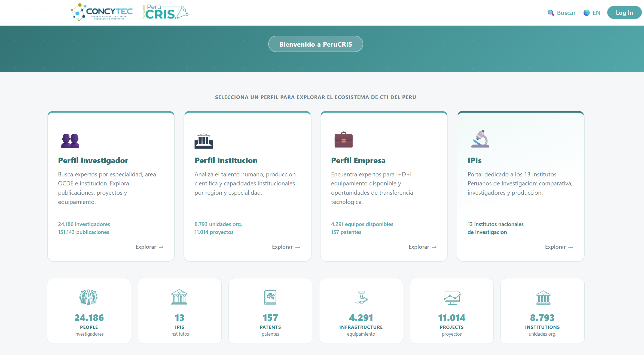Click the microscope icon in IPIs card

480,139
